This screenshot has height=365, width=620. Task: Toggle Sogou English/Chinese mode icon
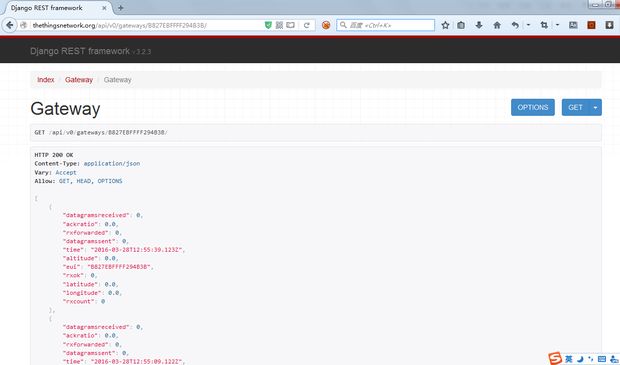coord(569,359)
